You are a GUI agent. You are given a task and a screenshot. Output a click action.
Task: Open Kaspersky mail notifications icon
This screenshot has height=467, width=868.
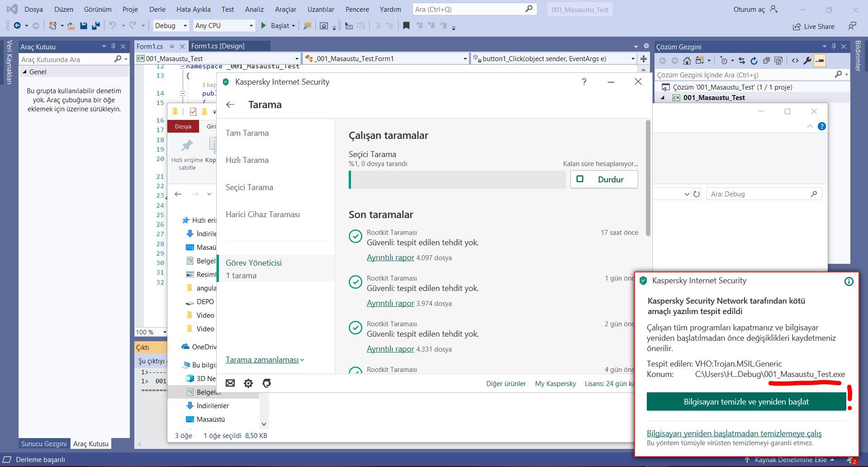pos(230,383)
